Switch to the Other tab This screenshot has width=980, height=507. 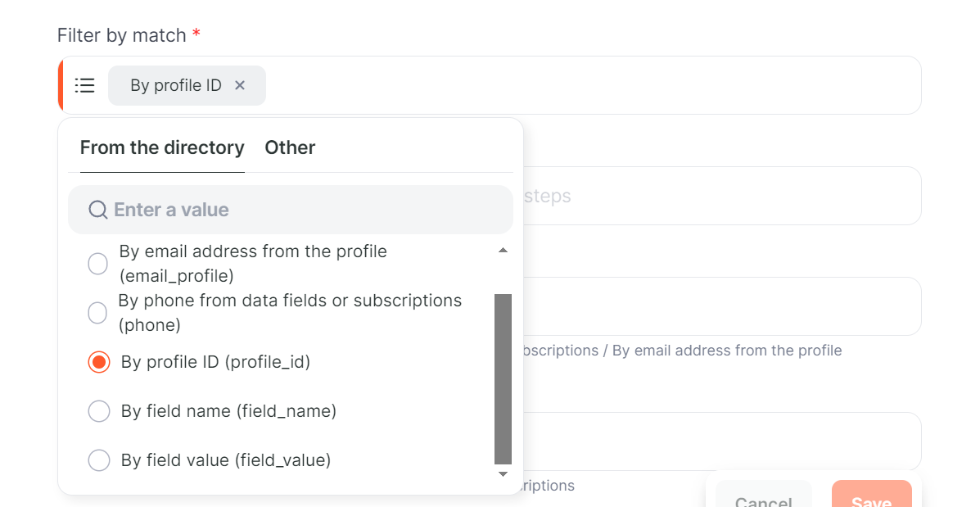click(x=290, y=147)
